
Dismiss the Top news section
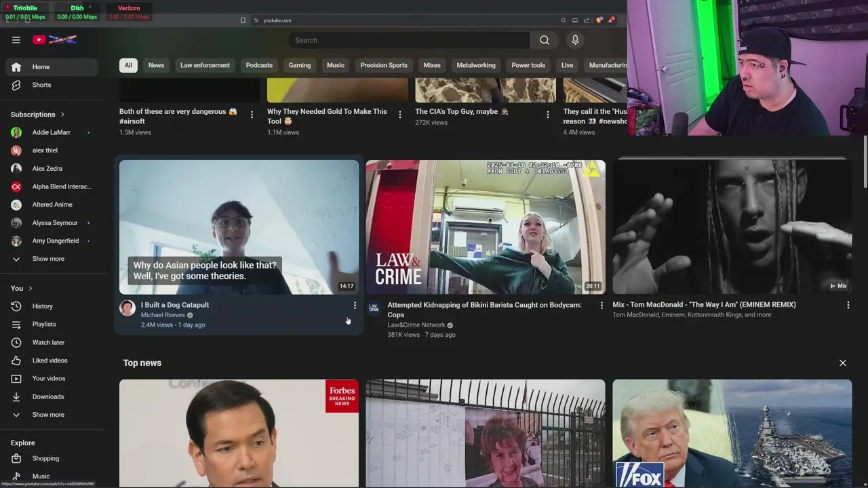[x=843, y=363]
